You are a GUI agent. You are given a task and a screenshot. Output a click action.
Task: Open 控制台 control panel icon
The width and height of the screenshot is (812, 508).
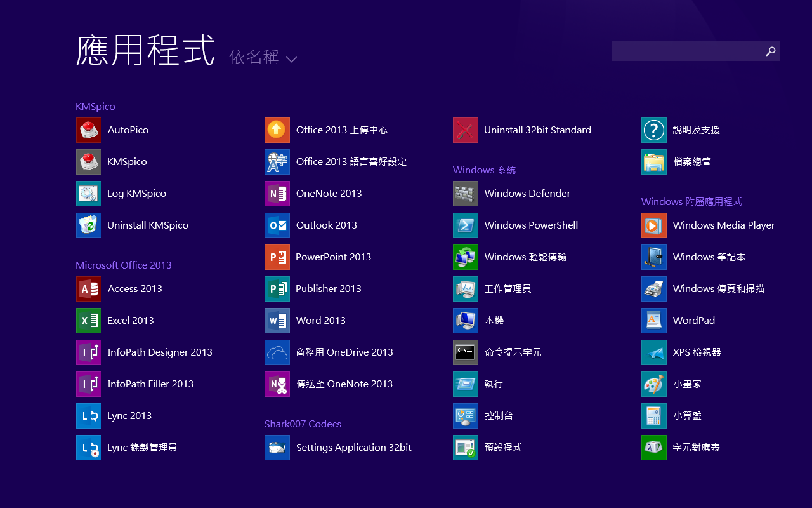tap(466, 416)
